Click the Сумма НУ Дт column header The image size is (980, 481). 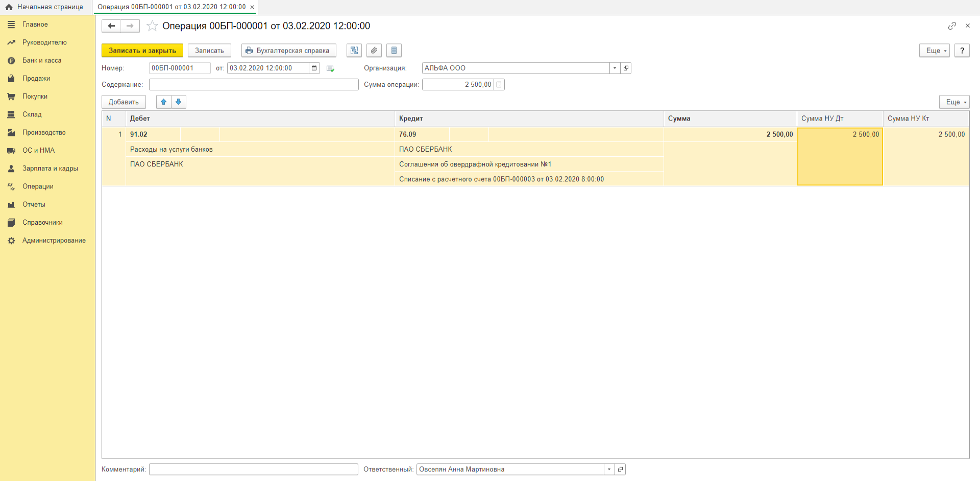[x=840, y=118]
